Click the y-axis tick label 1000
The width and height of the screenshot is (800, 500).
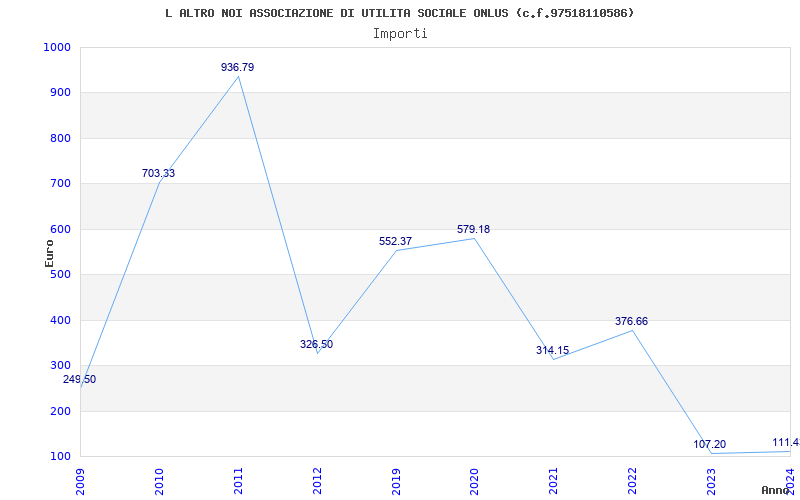coord(57,47)
